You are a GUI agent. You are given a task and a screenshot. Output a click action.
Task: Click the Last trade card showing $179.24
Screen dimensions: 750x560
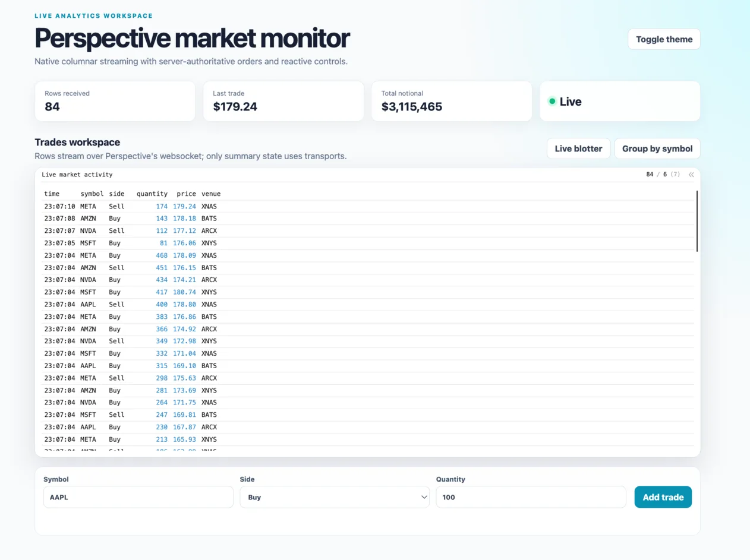pyautogui.click(x=283, y=102)
